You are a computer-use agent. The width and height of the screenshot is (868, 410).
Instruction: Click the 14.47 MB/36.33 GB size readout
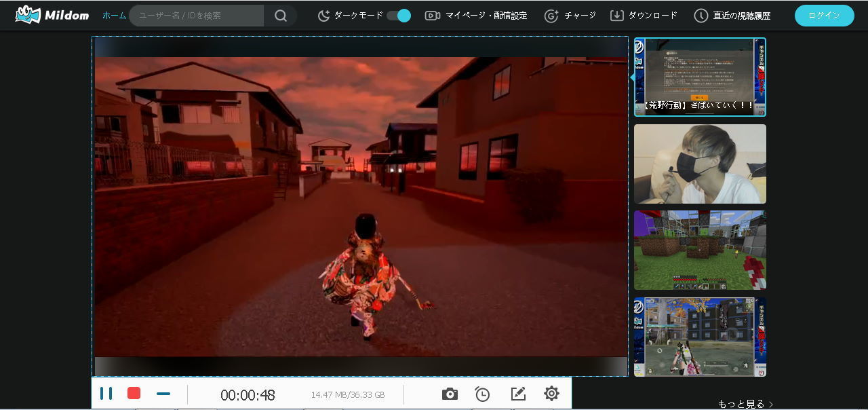[348, 395]
